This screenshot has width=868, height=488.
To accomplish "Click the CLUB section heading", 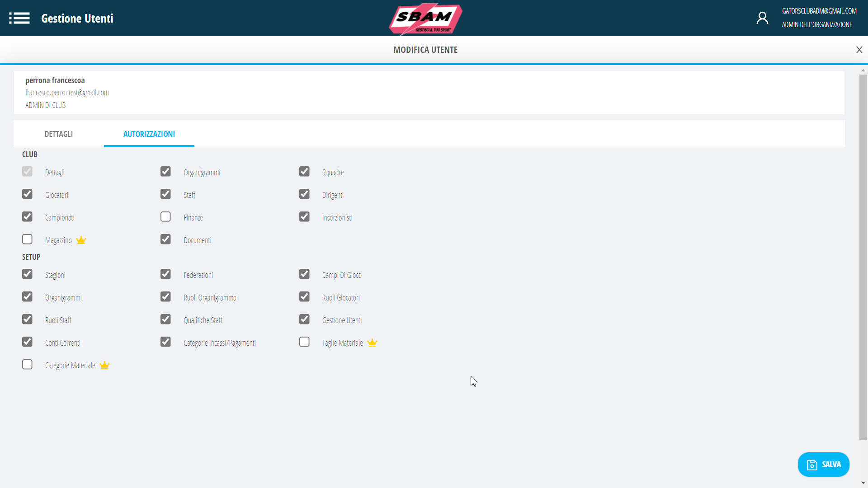I will [x=30, y=155].
